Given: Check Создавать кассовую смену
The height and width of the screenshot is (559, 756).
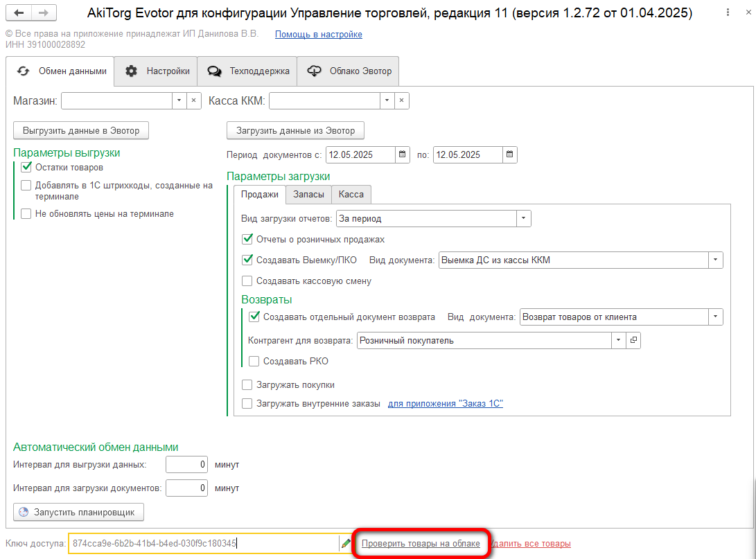Looking at the screenshot, I should pyautogui.click(x=247, y=281).
